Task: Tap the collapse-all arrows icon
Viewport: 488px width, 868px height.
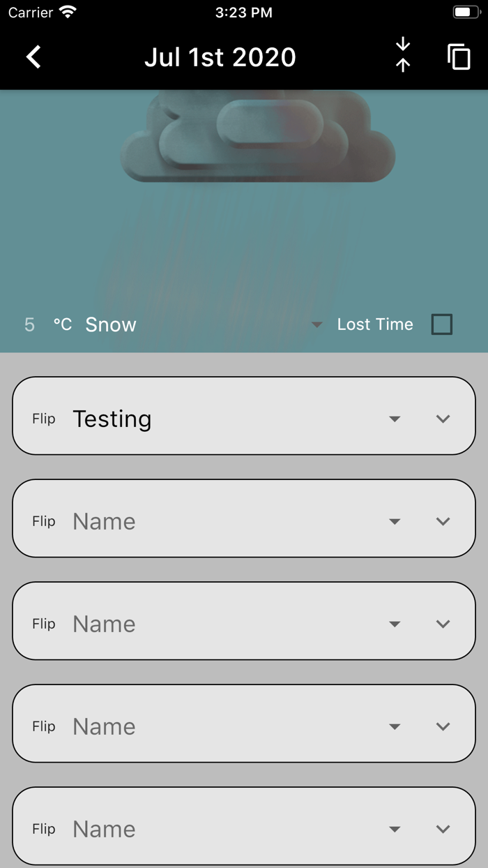Action: click(403, 56)
